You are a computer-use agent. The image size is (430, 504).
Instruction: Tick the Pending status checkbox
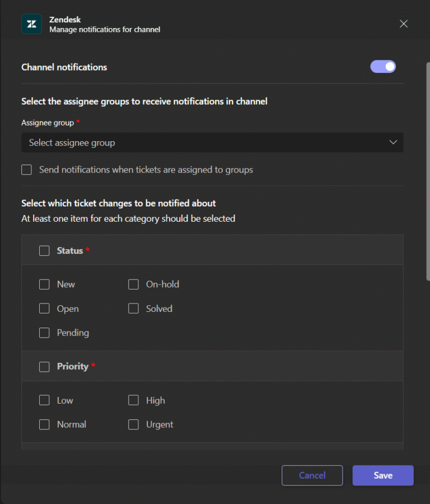tap(44, 333)
